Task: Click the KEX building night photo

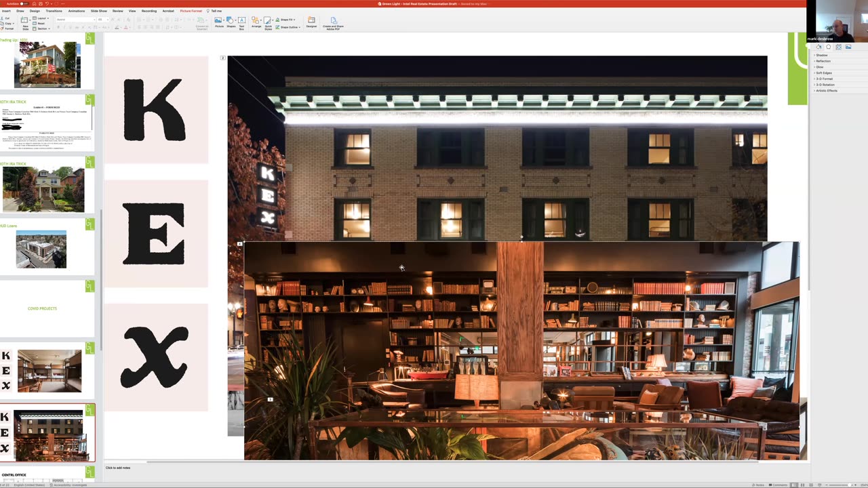Action: pyautogui.click(x=497, y=148)
